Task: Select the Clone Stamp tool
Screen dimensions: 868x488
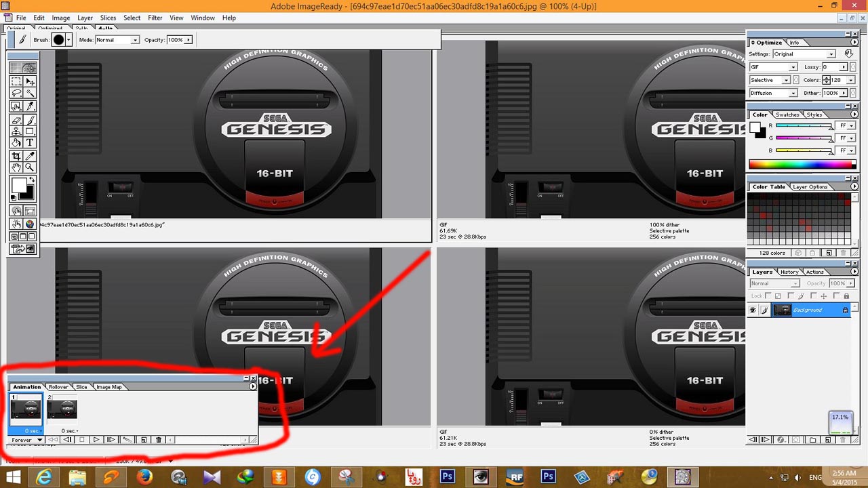Action: point(16,131)
